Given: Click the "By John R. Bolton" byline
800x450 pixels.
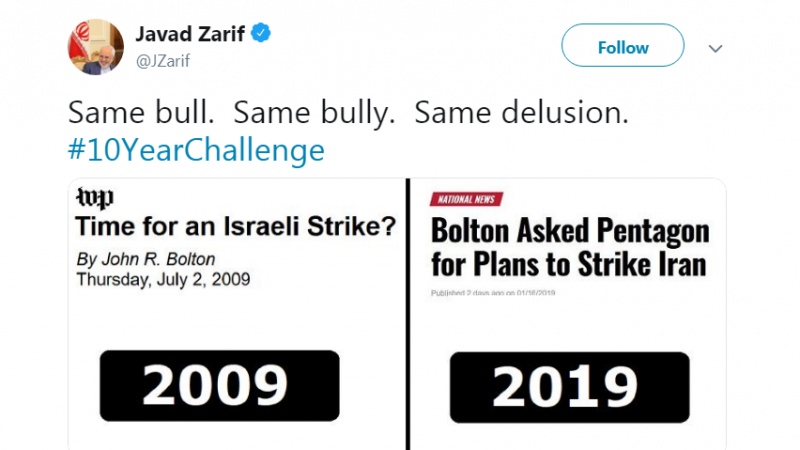Looking at the screenshot, I should click(x=146, y=259).
